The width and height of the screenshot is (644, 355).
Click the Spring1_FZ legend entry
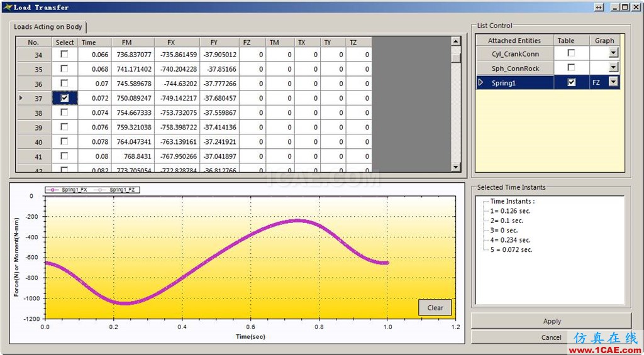[116, 190]
